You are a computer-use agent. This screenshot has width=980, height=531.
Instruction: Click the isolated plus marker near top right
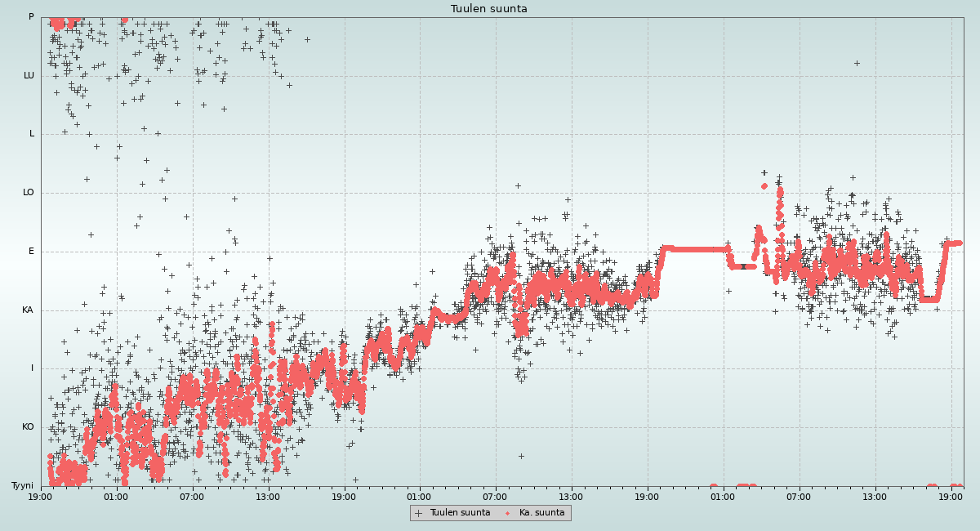coord(857,63)
